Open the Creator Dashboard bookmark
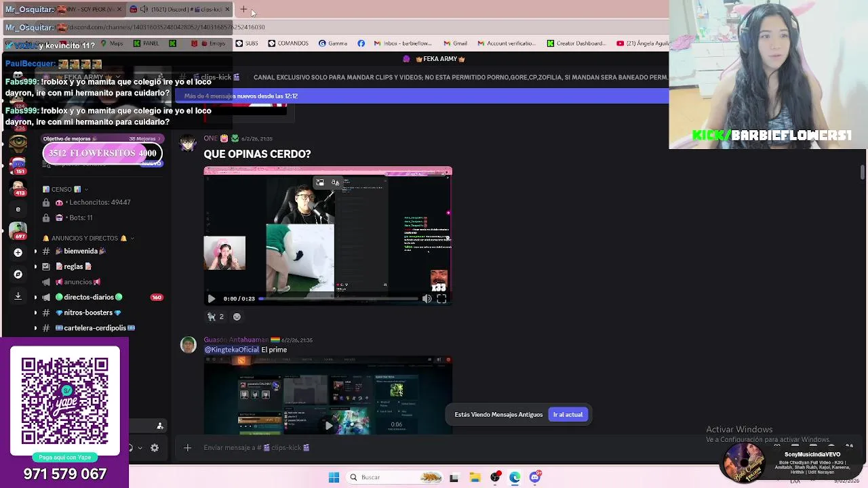868x488 pixels. tap(576, 43)
